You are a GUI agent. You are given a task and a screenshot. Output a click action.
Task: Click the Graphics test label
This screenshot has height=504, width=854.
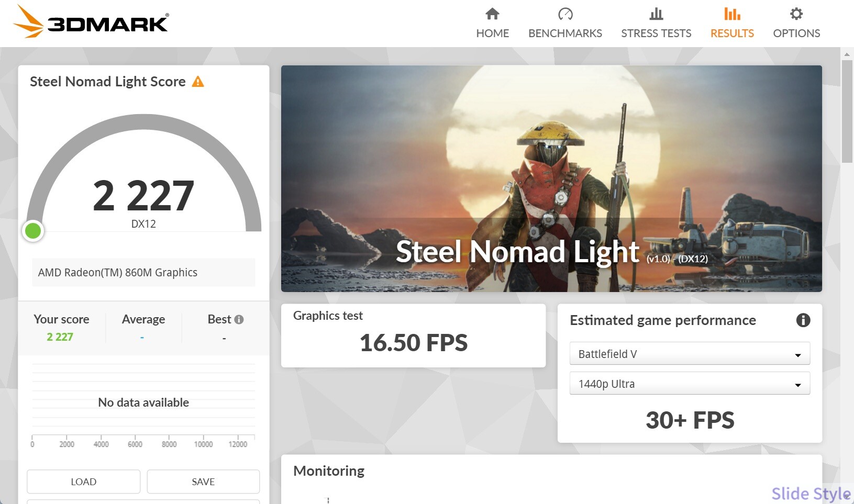point(328,316)
